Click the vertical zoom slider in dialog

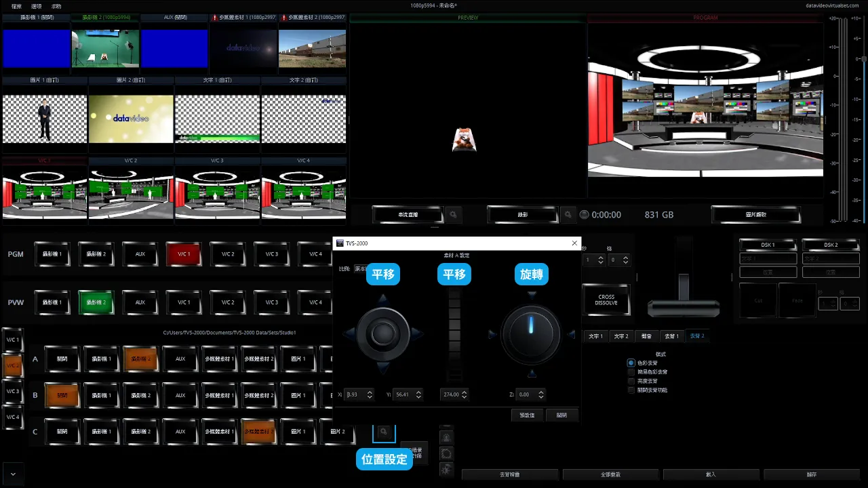pos(454,334)
